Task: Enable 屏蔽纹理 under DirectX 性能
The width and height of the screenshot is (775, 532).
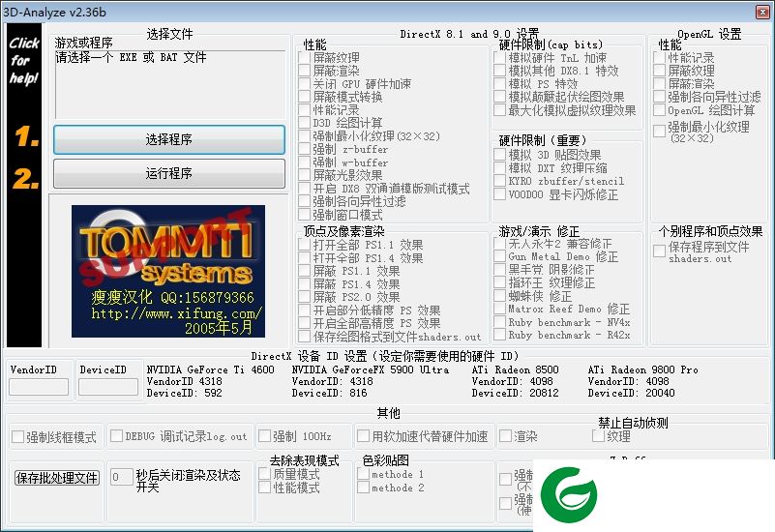Action: 305,58
